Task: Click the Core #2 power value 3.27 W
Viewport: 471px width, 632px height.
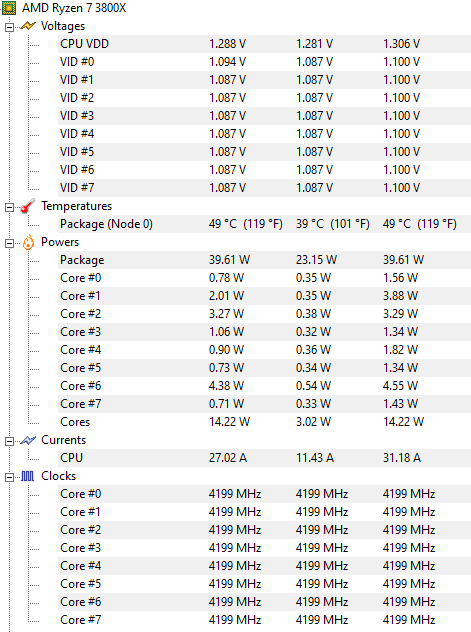Action: pos(226,314)
